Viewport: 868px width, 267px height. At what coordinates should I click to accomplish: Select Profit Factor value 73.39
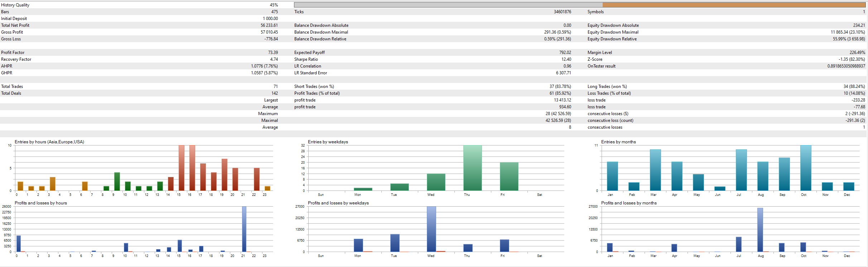(273, 53)
